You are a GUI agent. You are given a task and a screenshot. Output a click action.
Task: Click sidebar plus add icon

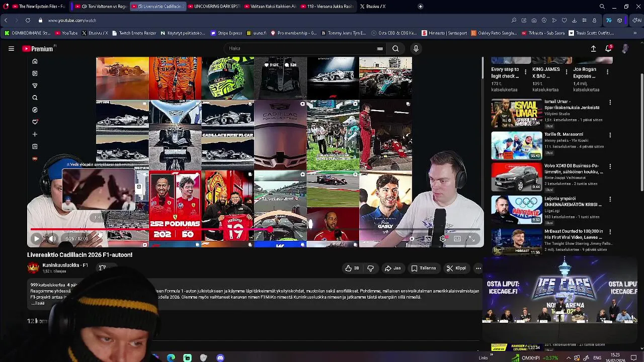[35, 134]
